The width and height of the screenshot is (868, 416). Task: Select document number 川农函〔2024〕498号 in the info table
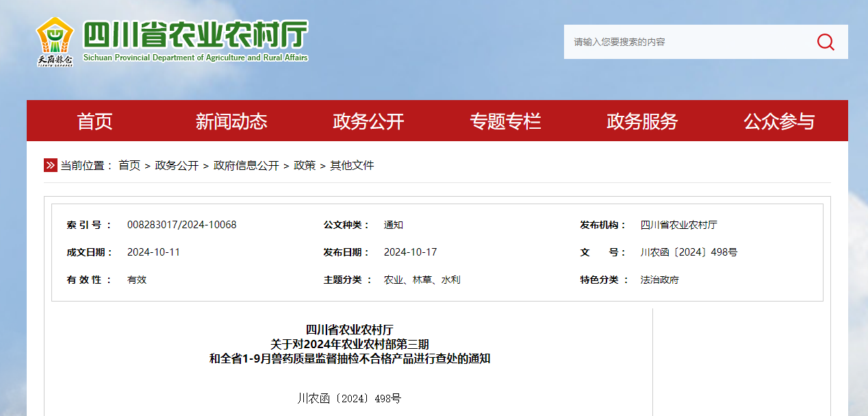(689, 252)
